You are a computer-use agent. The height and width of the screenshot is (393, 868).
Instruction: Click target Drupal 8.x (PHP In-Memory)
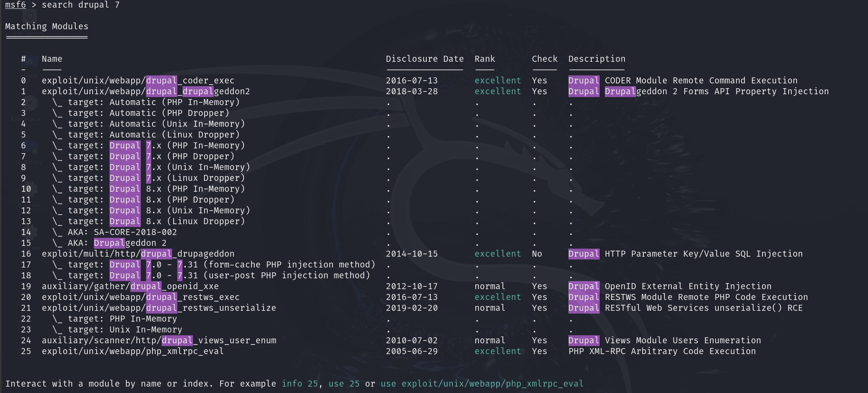[x=148, y=189]
